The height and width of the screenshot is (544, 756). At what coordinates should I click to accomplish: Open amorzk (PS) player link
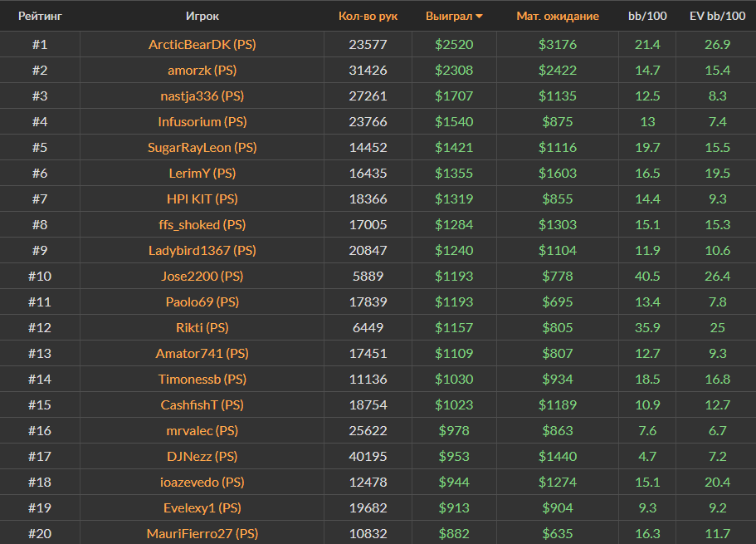click(x=202, y=70)
